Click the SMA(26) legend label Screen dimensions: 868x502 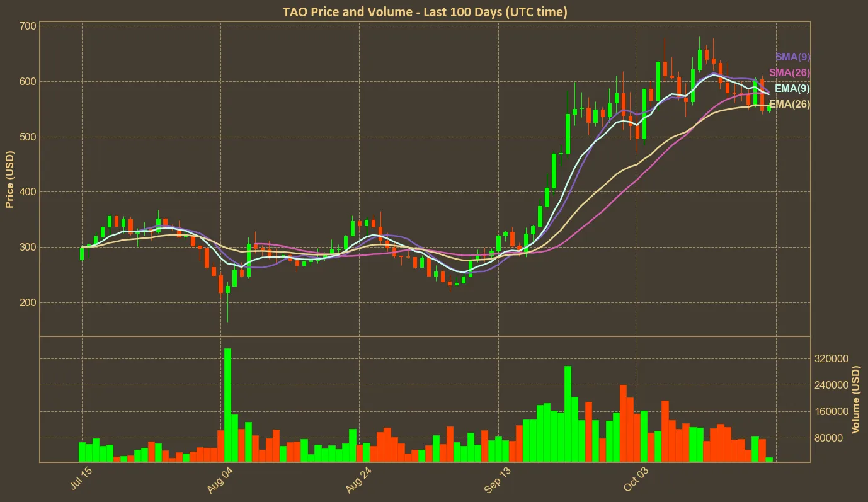tap(789, 72)
